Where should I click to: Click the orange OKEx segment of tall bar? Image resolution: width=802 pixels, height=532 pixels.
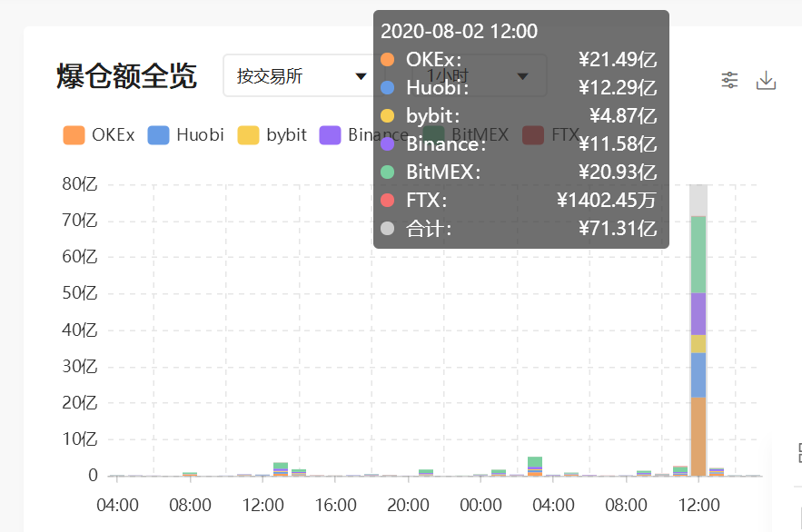point(698,437)
